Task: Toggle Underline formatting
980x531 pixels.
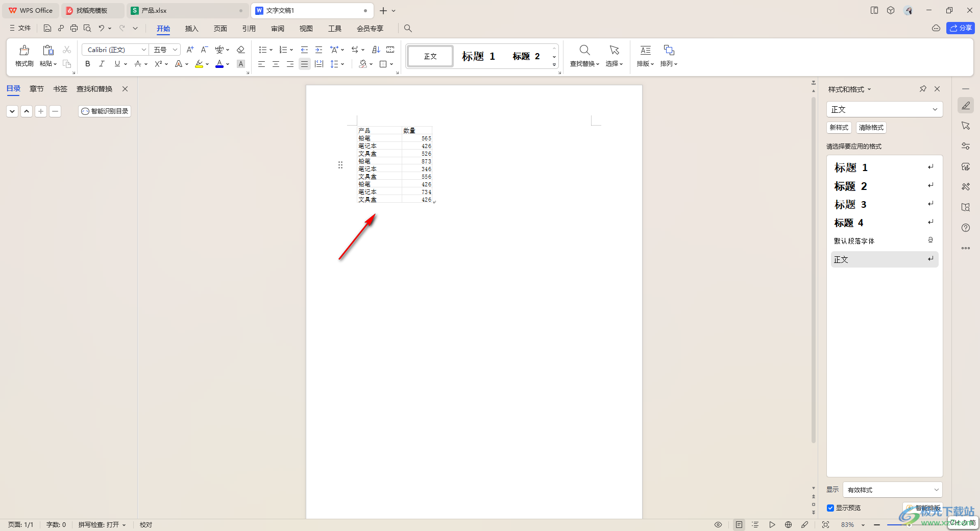Action: [x=117, y=64]
